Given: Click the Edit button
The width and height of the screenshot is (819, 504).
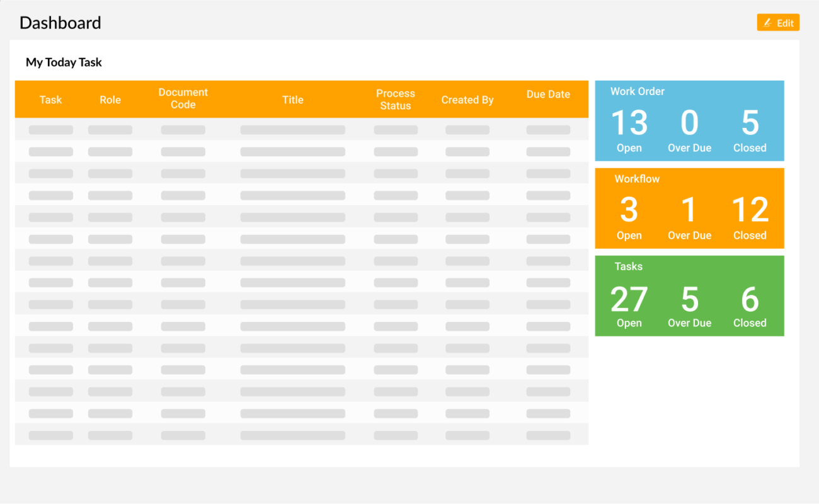Looking at the screenshot, I should [778, 23].
